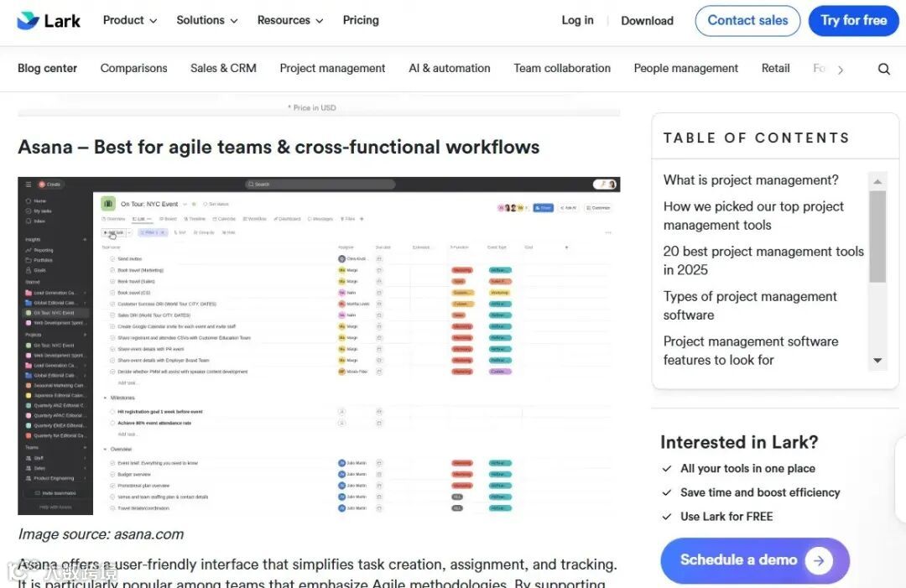906x588 pixels.
Task: Open the Comparisons category
Action: click(133, 68)
